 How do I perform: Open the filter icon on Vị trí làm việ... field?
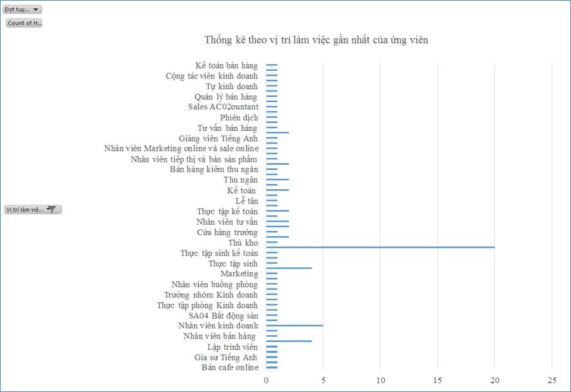(x=52, y=209)
